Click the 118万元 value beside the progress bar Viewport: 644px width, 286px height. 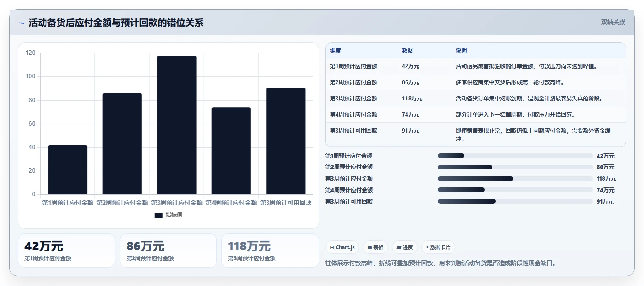[x=606, y=179]
